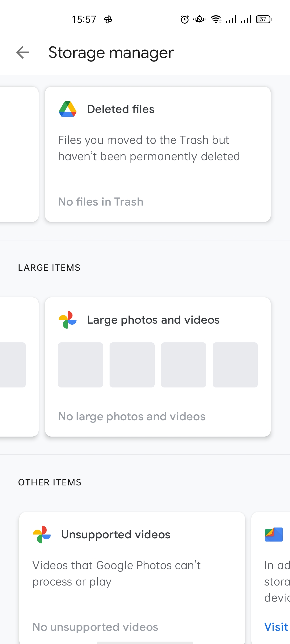Tap the Wi-Fi status icon

click(216, 19)
